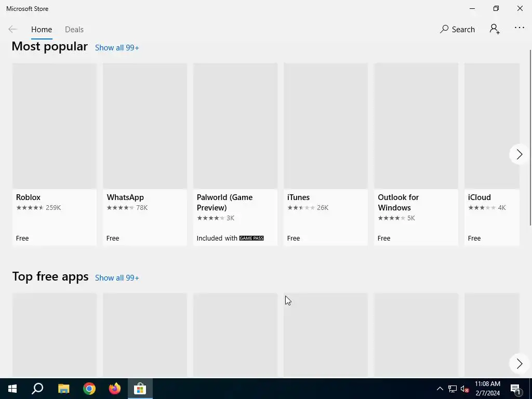The width and height of the screenshot is (532, 399).
Task: Open the clock showing 11:08 AM
Action: (487, 389)
